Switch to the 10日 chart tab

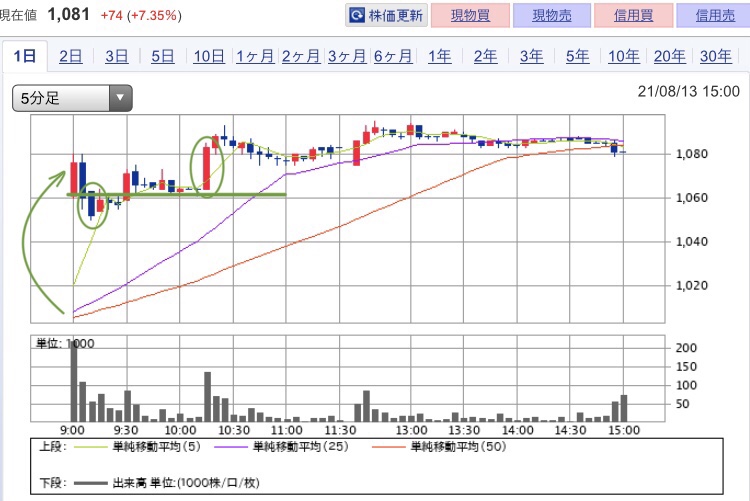click(209, 56)
